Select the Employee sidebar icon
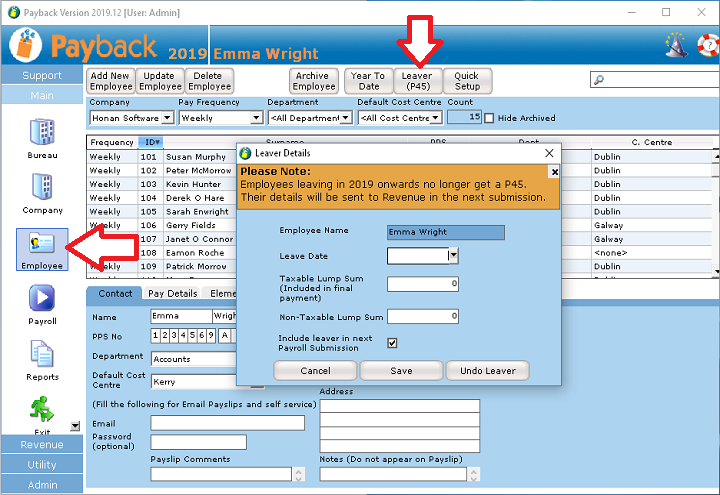Screen dimensions: 720x495 (42, 243)
